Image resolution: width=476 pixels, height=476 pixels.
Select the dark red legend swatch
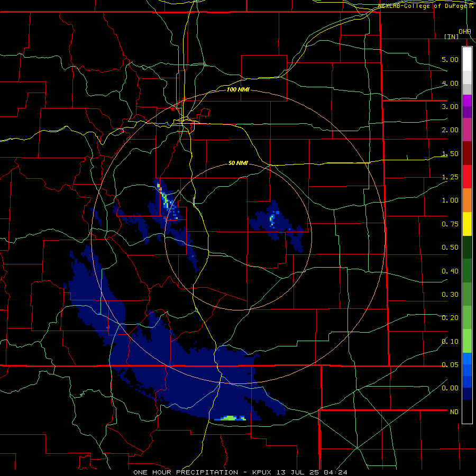pos(467,153)
